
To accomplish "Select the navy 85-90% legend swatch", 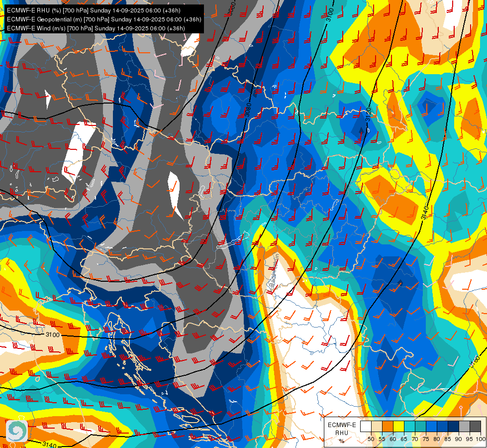I will 454,426.
